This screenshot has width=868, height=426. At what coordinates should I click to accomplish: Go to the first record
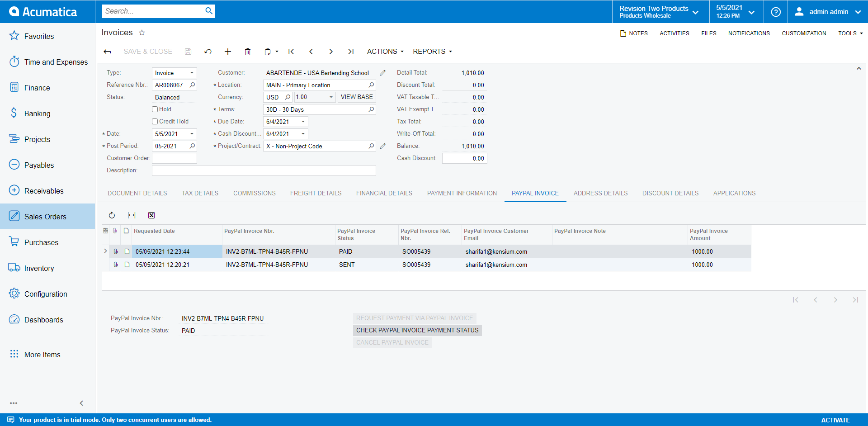pyautogui.click(x=291, y=52)
